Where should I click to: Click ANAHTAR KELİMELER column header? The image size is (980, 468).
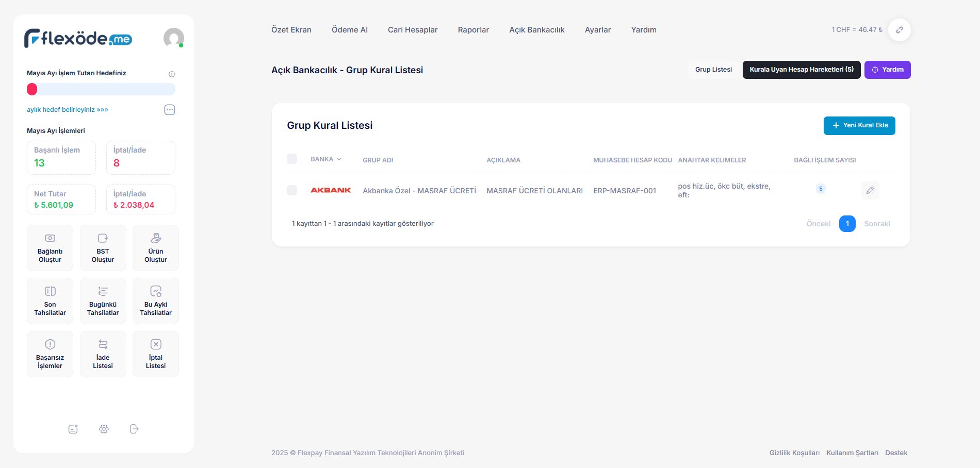pyautogui.click(x=712, y=160)
